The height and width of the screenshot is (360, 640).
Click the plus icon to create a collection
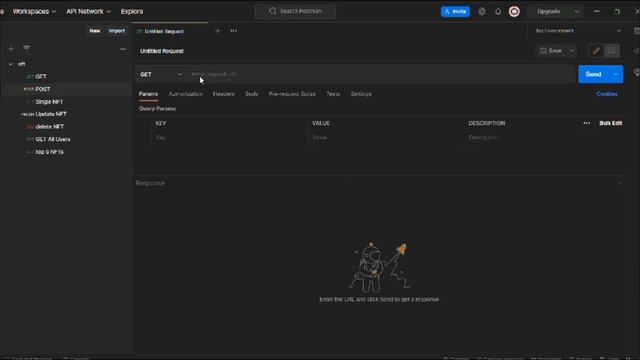coord(11,49)
